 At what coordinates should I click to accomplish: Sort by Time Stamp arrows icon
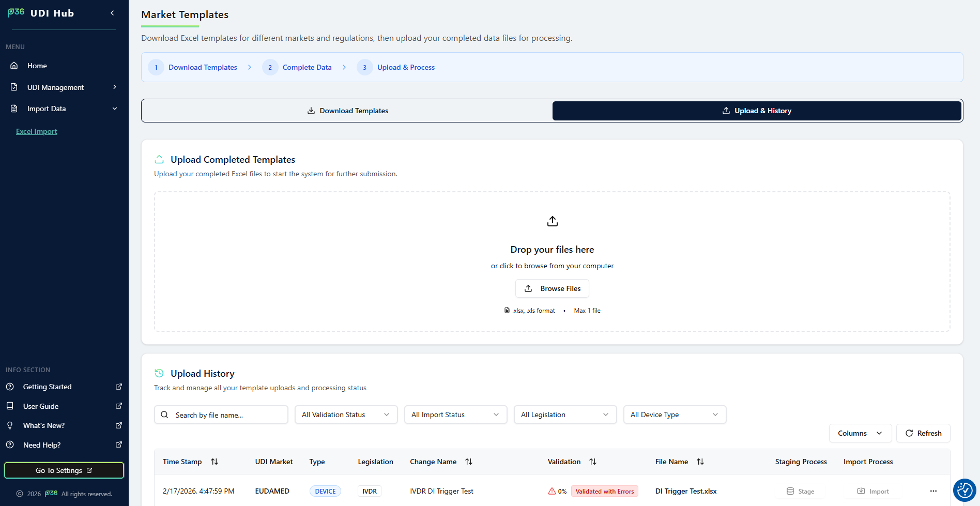215,462
